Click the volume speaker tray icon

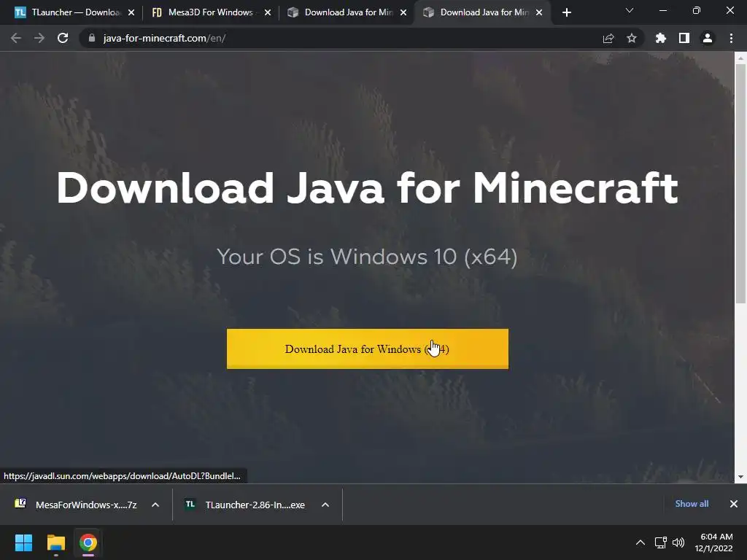coord(678,542)
